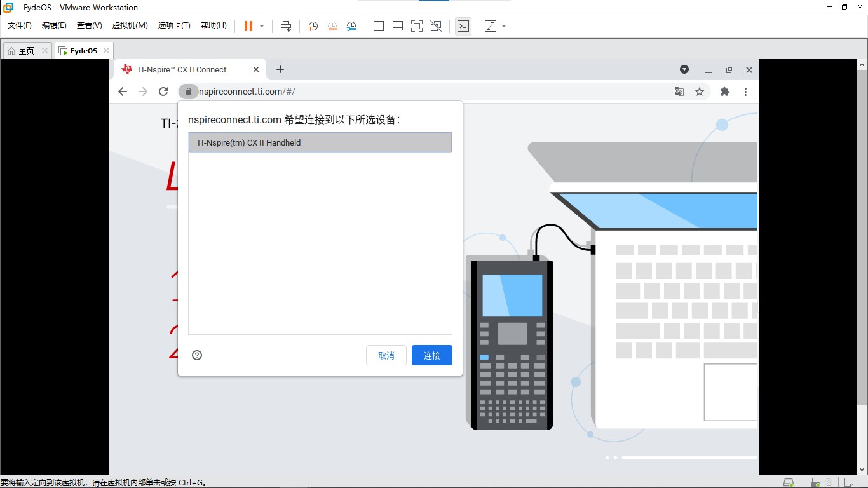Open the browser tab search dropdown circle
The height and width of the screenshot is (488, 868).
(684, 70)
